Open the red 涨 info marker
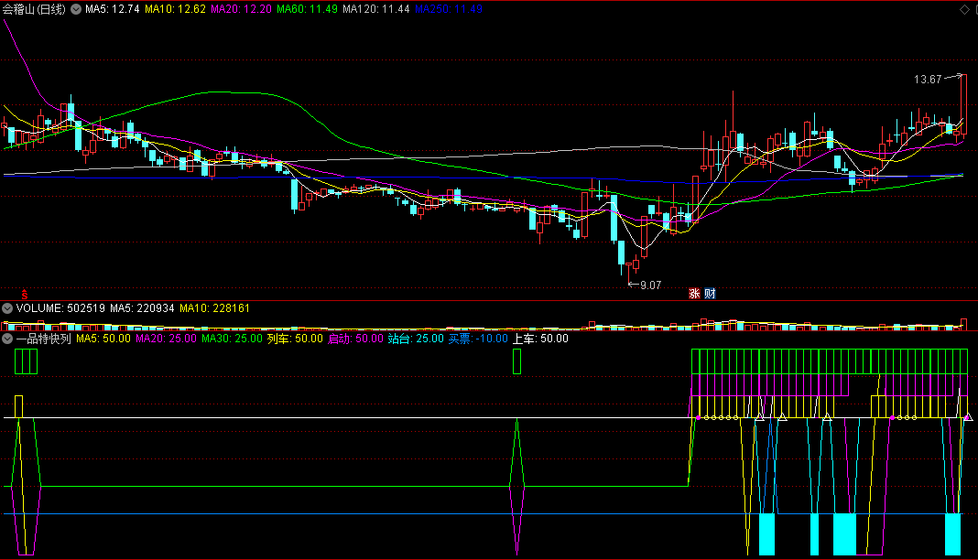 (694, 294)
